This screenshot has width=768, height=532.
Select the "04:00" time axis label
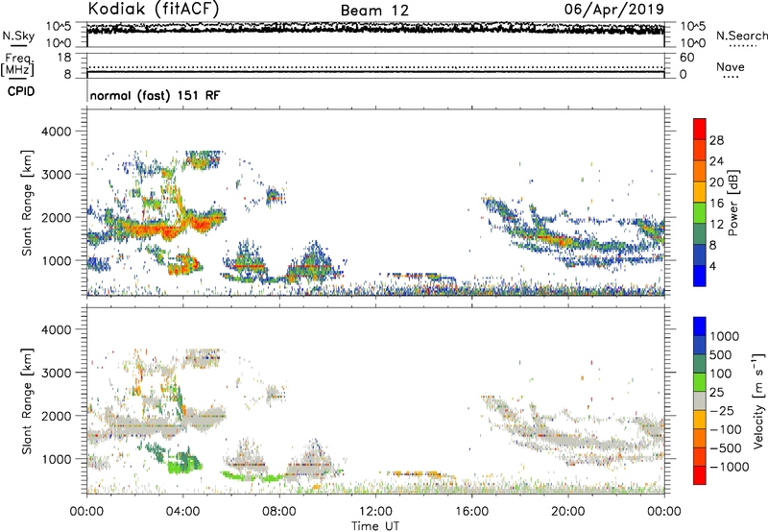pos(182,512)
